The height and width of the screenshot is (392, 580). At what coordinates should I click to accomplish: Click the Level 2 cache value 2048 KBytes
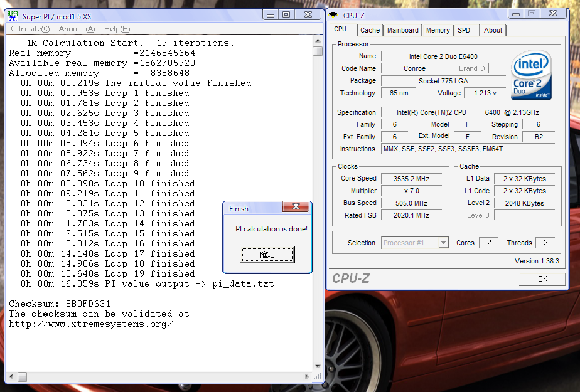point(525,203)
